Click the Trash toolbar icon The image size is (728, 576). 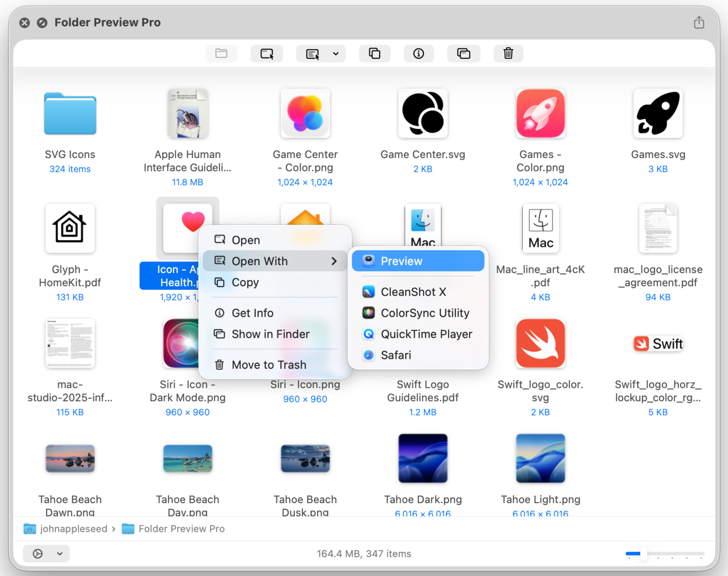tap(509, 53)
